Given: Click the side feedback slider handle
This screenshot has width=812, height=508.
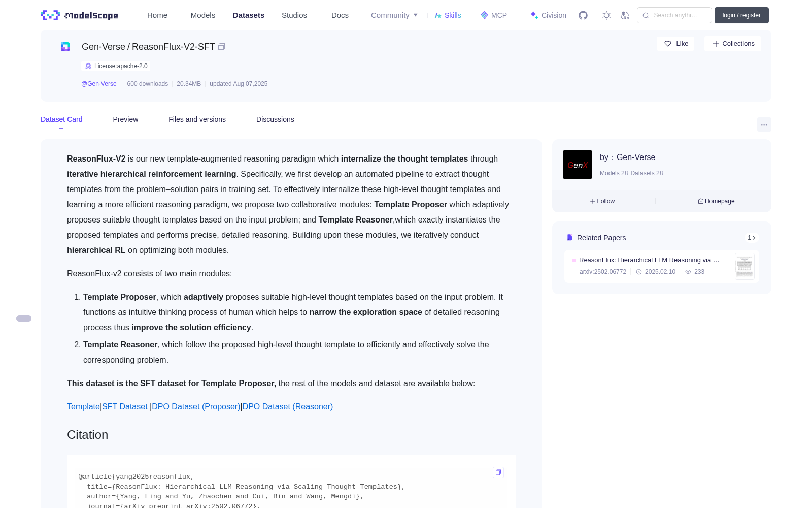Looking at the screenshot, I should [x=24, y=319].
